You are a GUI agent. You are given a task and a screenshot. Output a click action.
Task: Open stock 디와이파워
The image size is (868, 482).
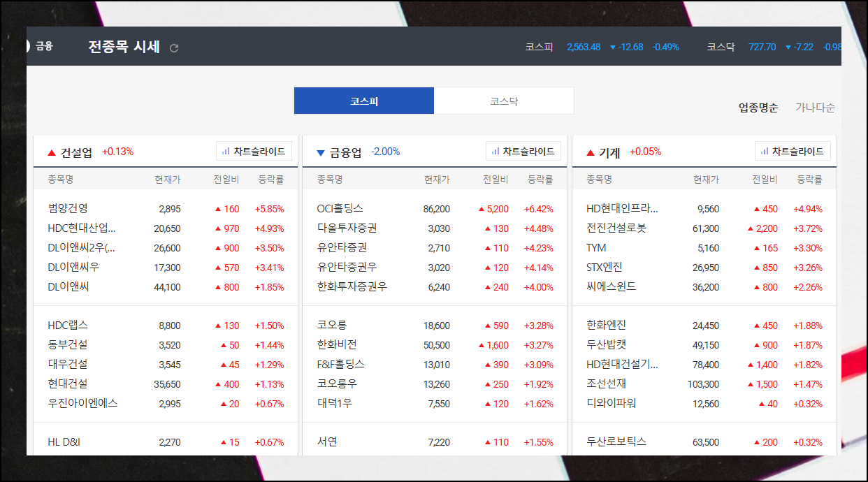point(612,404)
